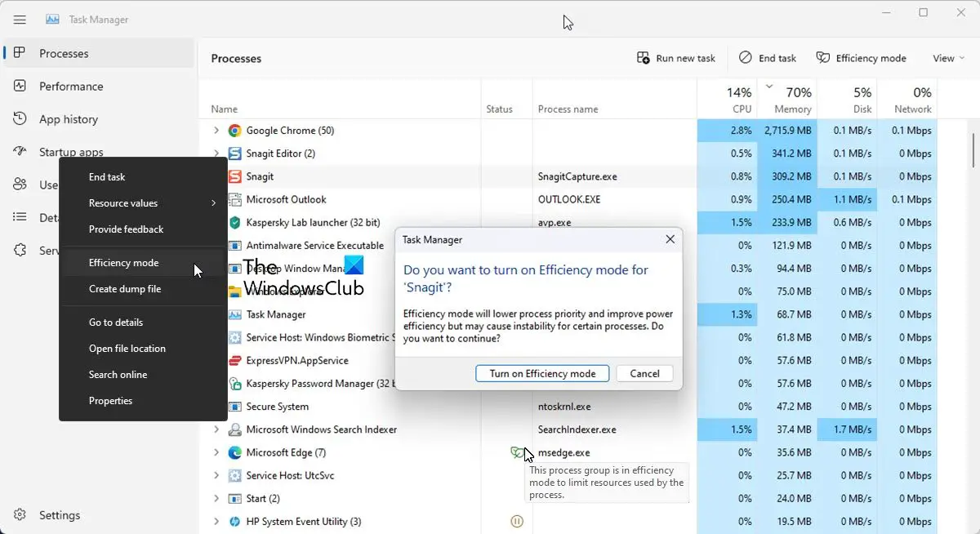Choose End task from context menu
This screenshot has width=980, height=534.
click(143, 176)
